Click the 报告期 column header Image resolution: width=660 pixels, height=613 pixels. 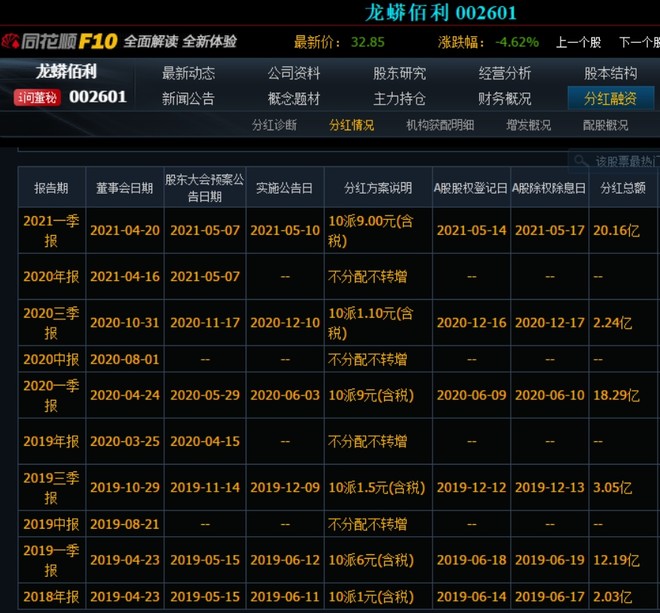pos(51,188)
